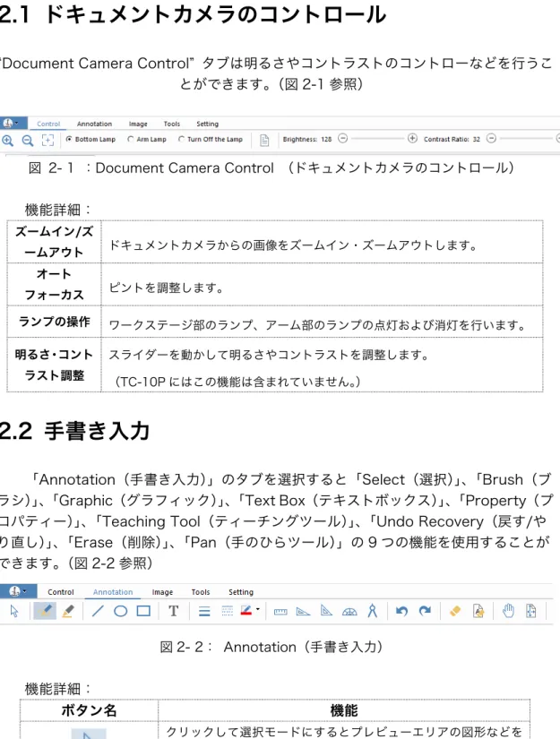This screenshot has width=560, height=739.
Task: Click the heading '2.1 ドキュメントカメラのコントロール'
Action: [193, 14]
